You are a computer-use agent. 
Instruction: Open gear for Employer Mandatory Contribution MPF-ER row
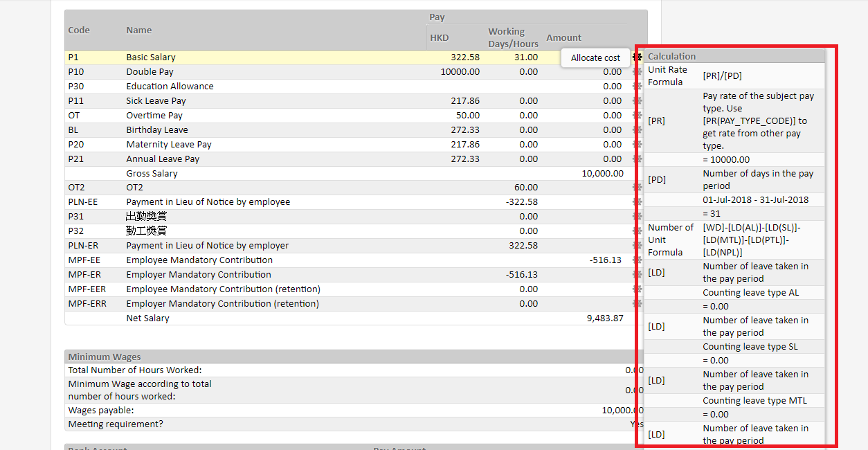pos(638,275)
